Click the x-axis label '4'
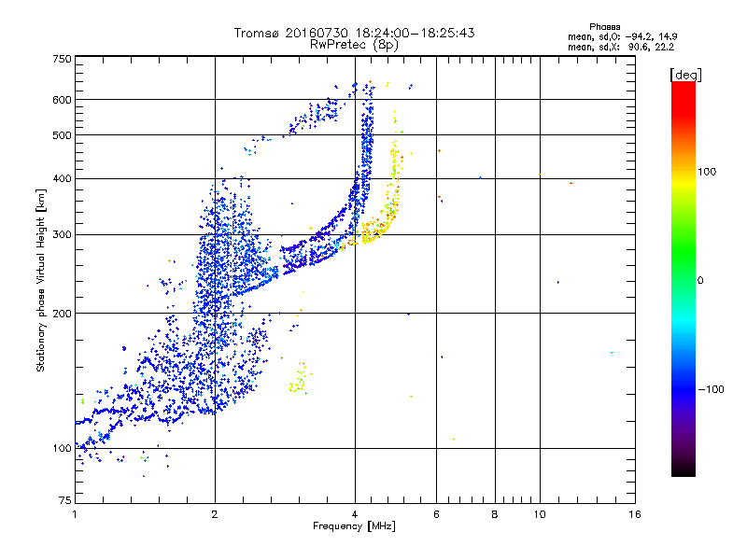Screen dimensions: 747x560 355,514
